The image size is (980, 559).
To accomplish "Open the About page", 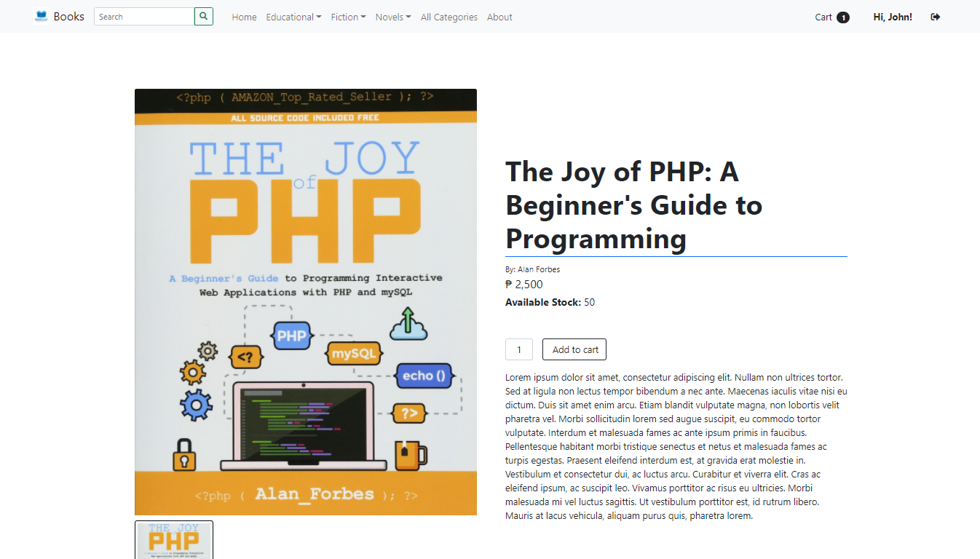I will click(x=499, y=17).
